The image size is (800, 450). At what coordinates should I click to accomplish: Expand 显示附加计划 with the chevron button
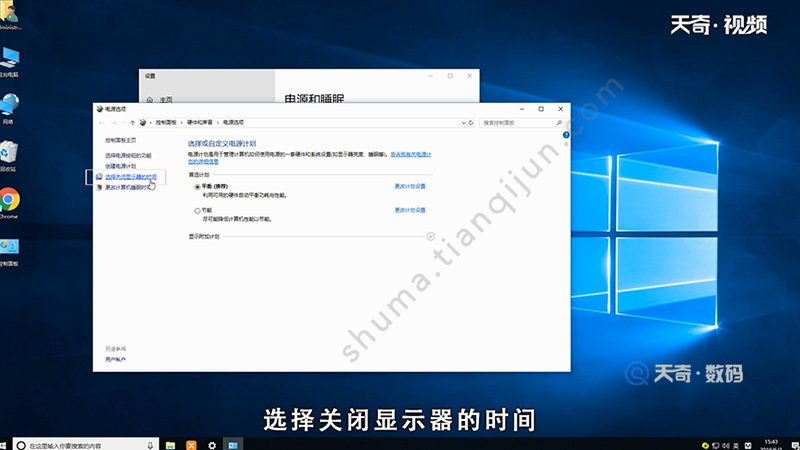click(x=431, y=236)
